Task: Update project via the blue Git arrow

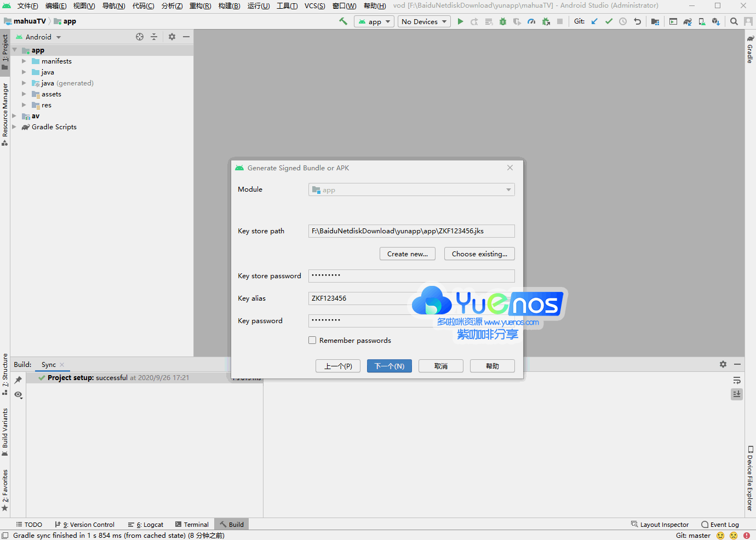Action: coord(594,21)
